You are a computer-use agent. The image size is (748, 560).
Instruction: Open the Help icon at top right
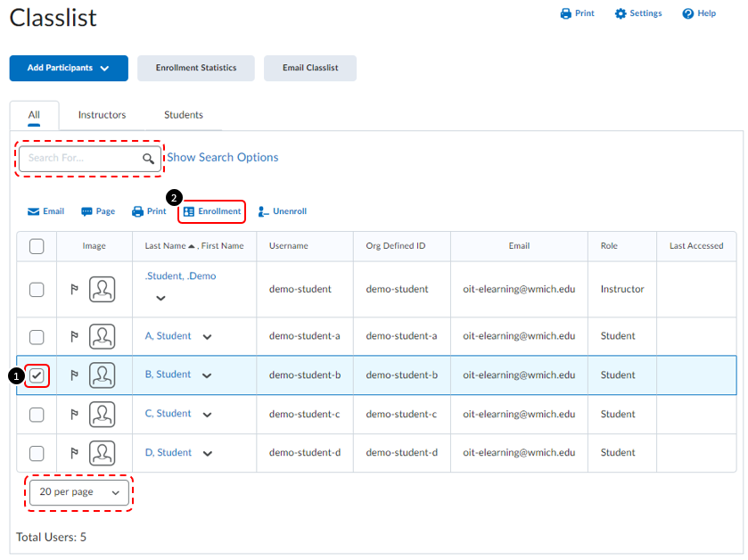coord(699,13)
